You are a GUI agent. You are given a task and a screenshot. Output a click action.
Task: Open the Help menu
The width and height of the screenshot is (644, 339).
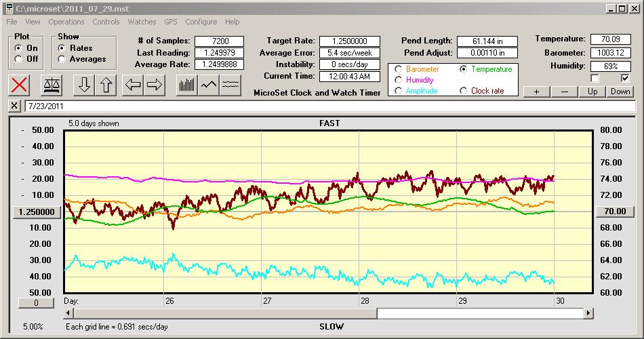click(232, 22)
